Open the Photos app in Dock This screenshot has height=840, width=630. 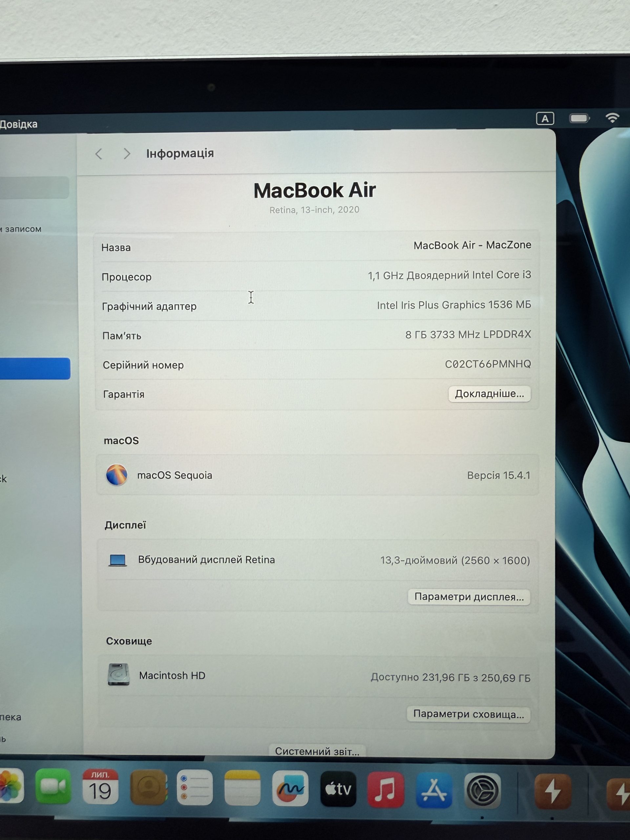[x=11, y=786]
